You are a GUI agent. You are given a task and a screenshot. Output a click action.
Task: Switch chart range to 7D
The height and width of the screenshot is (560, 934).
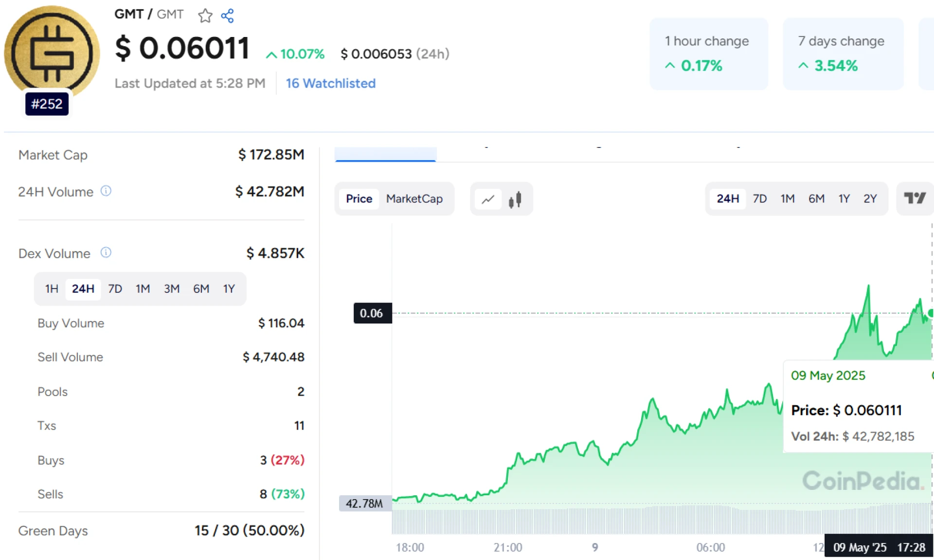click(x=759, y=199)
